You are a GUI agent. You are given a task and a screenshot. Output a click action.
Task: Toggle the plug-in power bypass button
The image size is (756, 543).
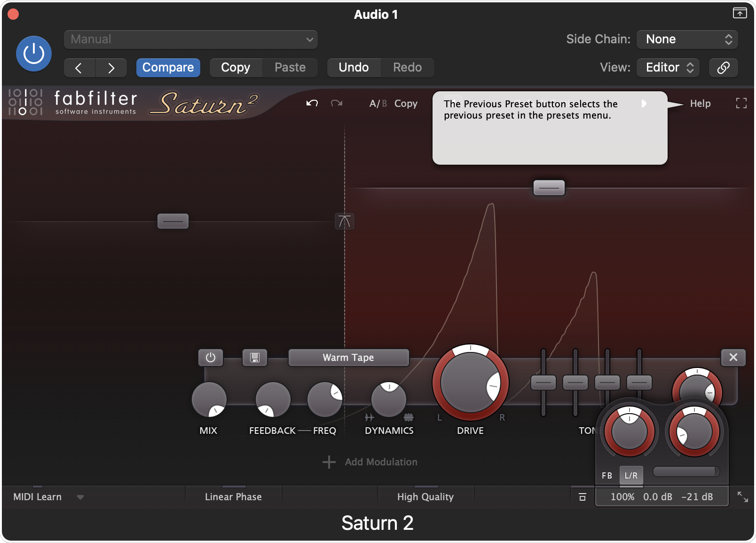pyautogui.click(x=34, y=54)
